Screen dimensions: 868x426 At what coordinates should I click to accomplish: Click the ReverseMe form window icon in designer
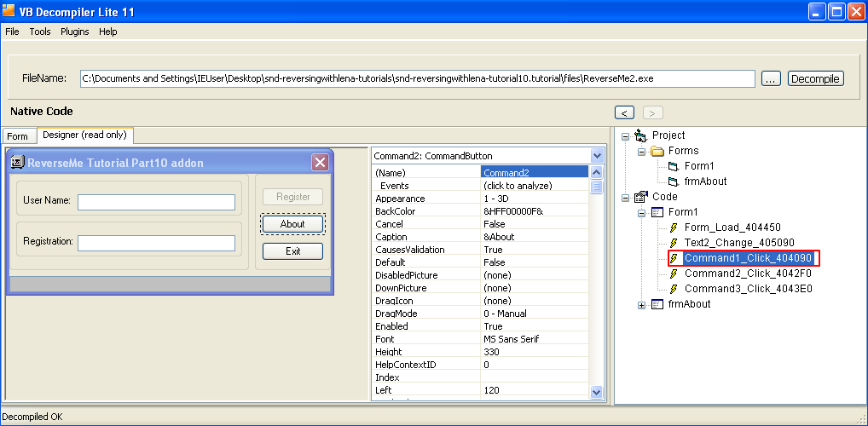point(18,162)
